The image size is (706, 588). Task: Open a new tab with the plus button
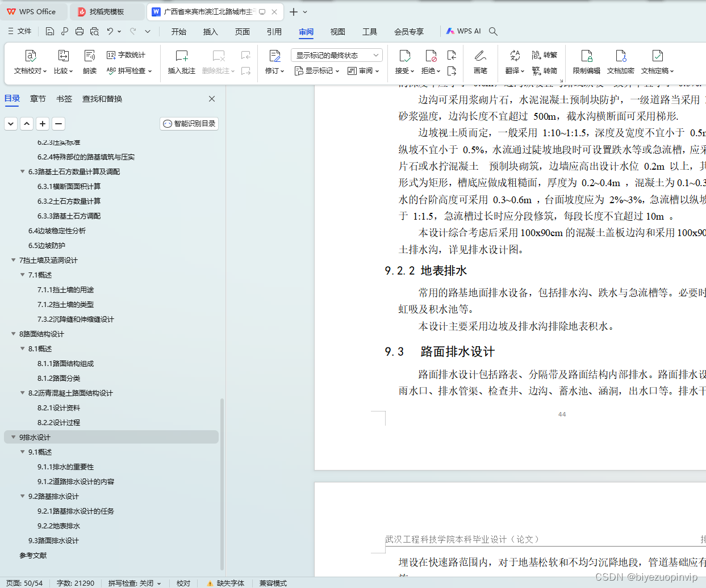tap(294, 12)
